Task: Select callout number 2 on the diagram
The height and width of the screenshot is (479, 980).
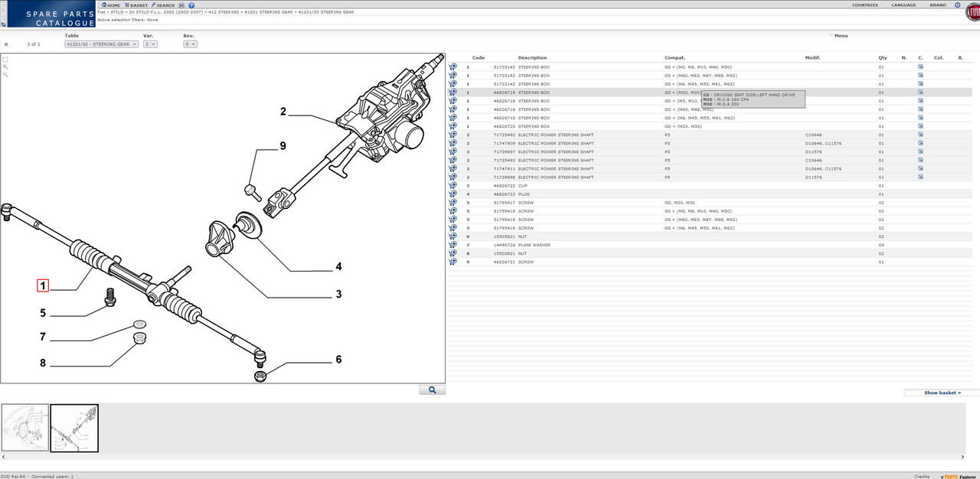Action: [x=283, y=112]
